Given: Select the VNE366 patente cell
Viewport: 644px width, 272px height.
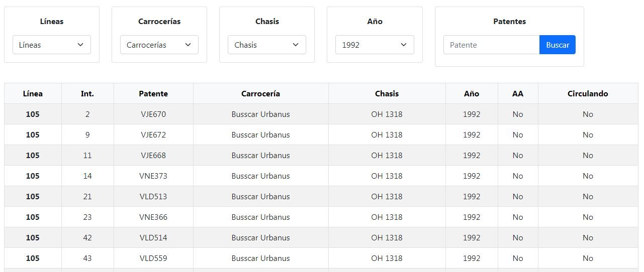Looking at the screenshot, I should pyautogui.click(x=153, y=217).
